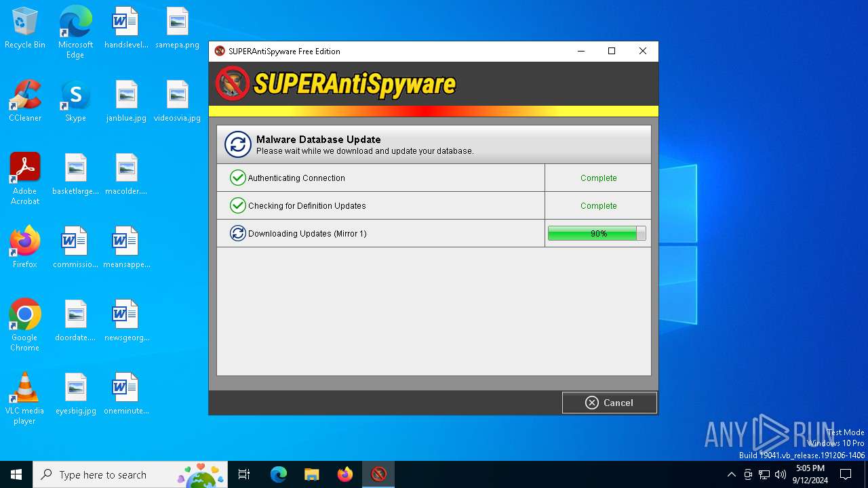Select the 'Checking for Definition Updates' text

[x=307, y=206]
